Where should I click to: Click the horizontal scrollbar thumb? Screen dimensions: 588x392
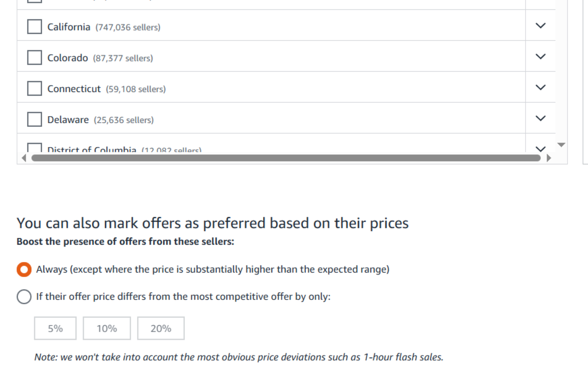click(x=286, y=158)
